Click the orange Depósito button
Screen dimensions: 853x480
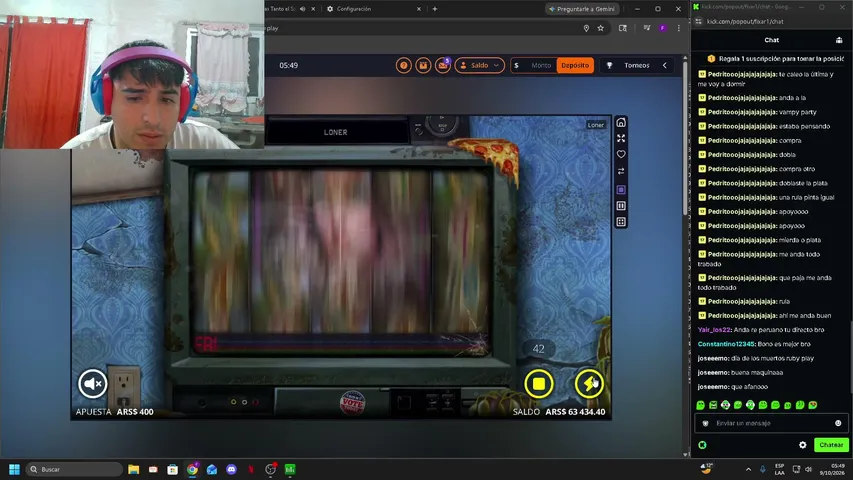coord(575,65)
